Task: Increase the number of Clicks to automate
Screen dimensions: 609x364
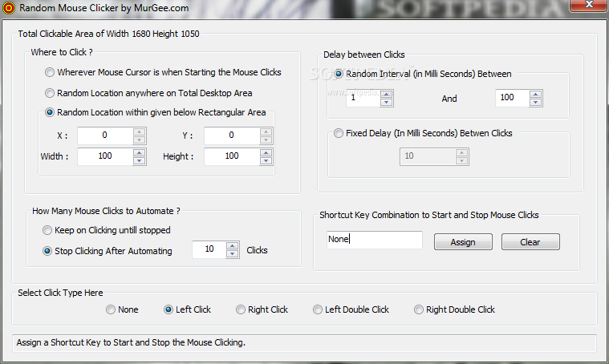Action: (232, 246)
